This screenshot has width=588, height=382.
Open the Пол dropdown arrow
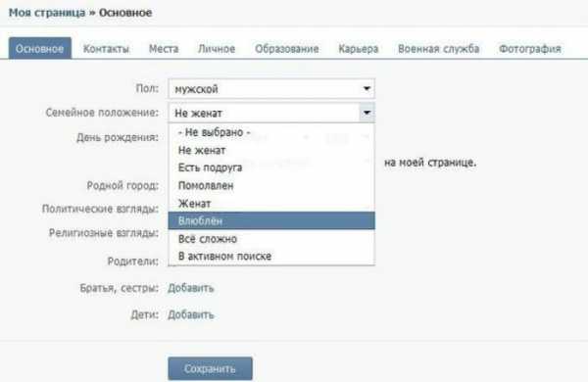coord(367,89)
